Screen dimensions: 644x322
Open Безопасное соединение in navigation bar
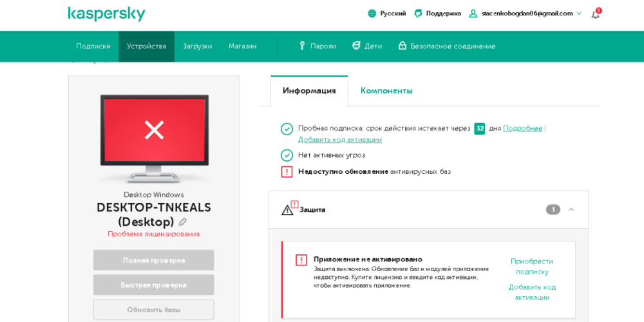tap(453, 46)
